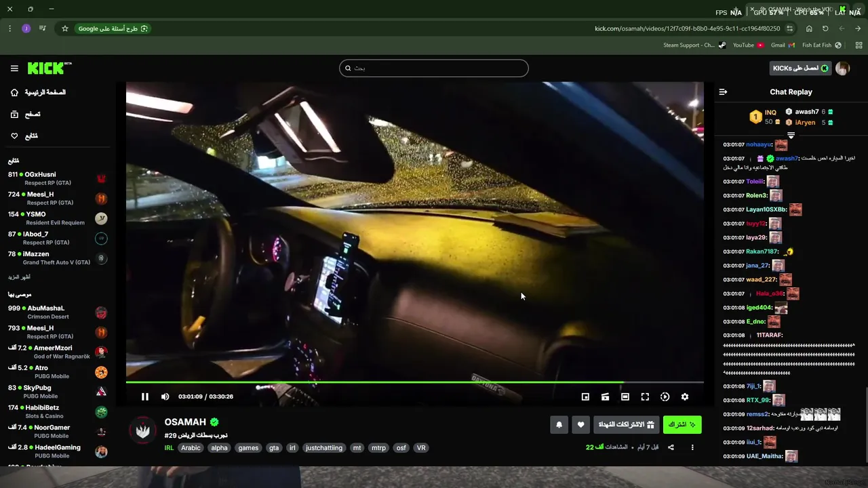Open iAbod_7 followed channel
Image resolution: width=868 pixels, height=488 pixels.
tap(58, 238)
